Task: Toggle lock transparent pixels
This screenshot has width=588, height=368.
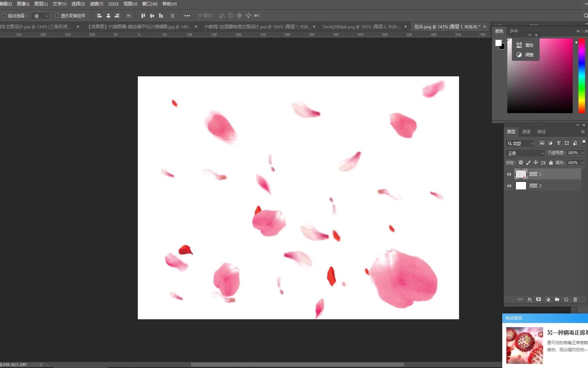Action: tap(521, 163)
